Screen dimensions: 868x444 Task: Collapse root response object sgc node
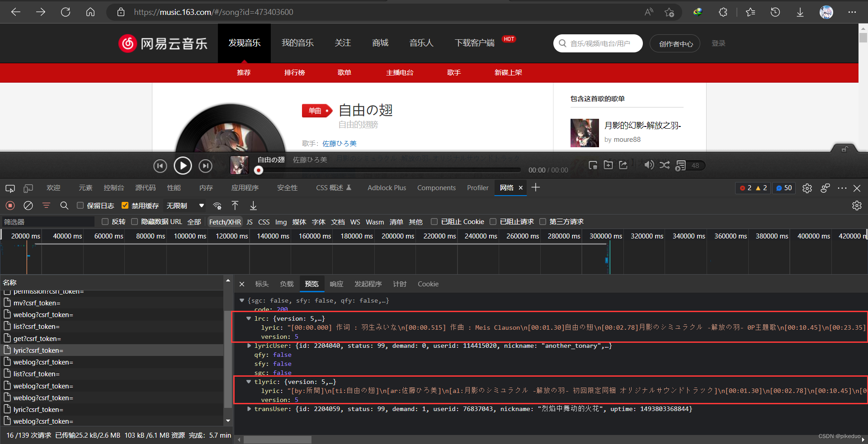(242, 300)
